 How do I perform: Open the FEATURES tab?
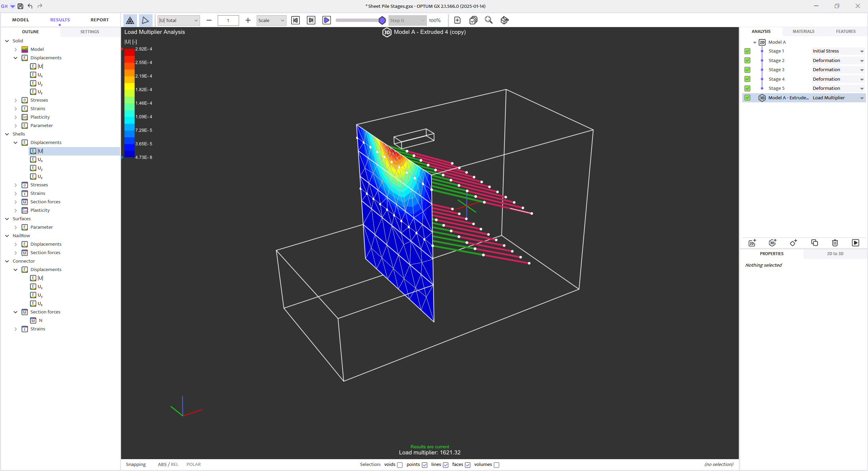click(846, 31)
